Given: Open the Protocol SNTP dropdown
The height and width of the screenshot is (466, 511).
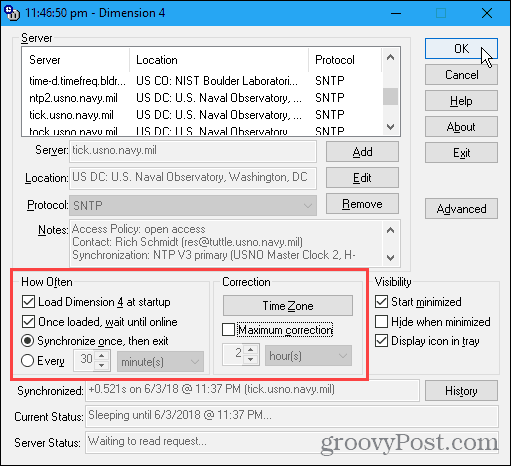Looking at the screenshot, I should [193, 205].
